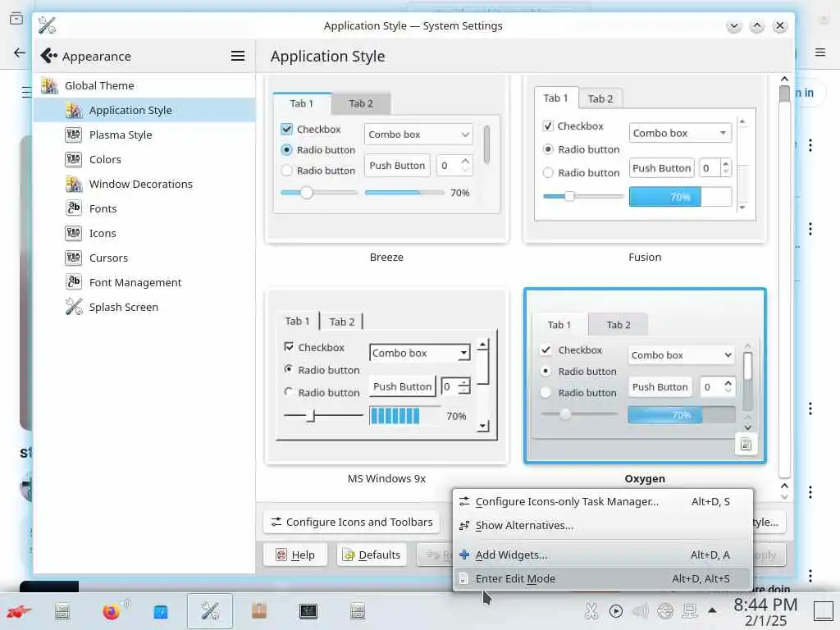Open the Combo box in the Breeze preview
Image resolution: width=840 pixels, height=630 pixels.
pos(419,135)
